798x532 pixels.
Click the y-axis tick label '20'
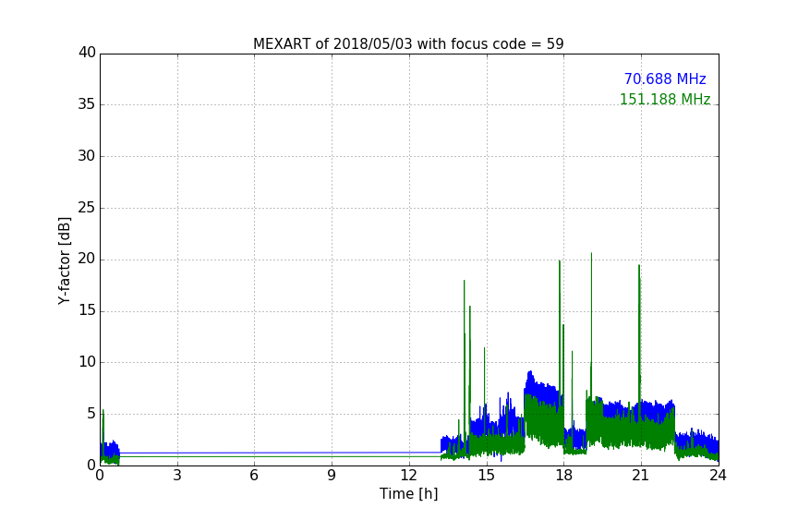(x=87, y=259)
